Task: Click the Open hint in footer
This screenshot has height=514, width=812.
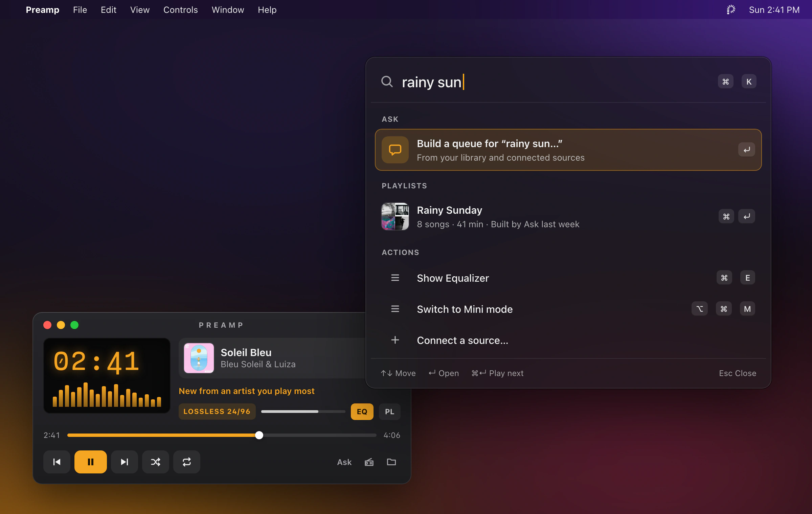Action: (444, 373)
